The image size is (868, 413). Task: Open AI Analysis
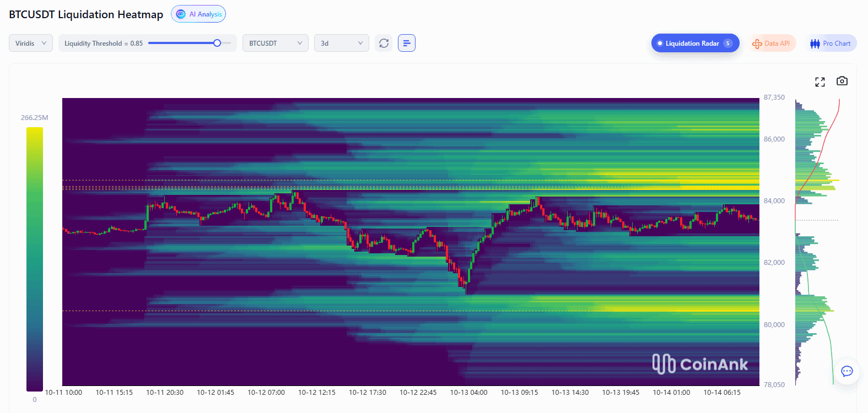(198, 14)
